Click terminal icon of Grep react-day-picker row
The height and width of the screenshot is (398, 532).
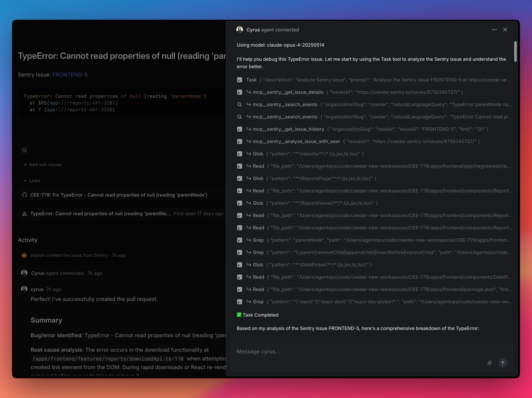239,302
